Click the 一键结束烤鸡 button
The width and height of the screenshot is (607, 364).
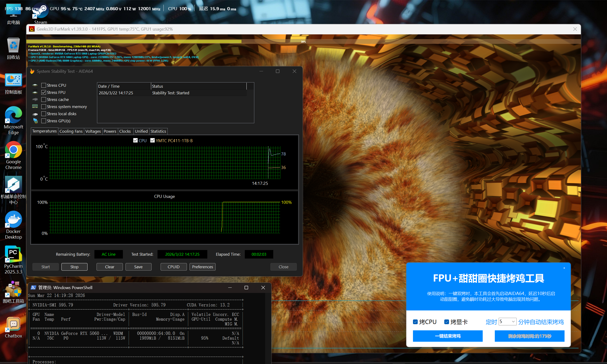448,336
